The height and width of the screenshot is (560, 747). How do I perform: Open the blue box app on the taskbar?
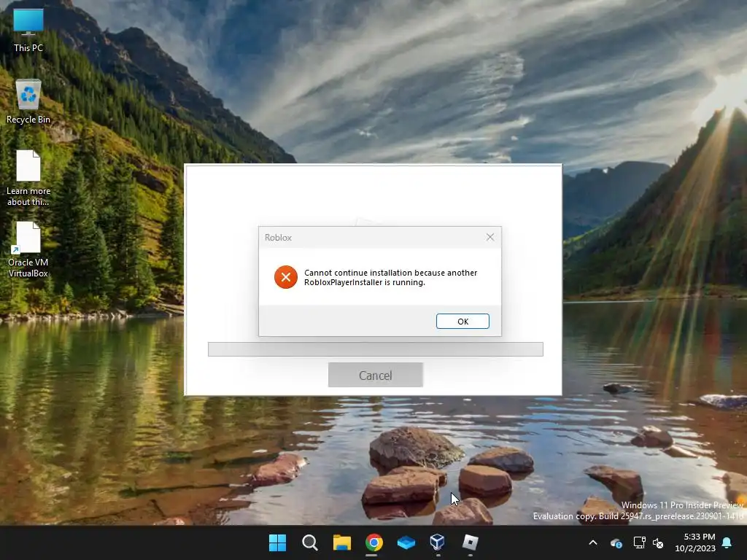pyautogui.click(x=406, y=542)
